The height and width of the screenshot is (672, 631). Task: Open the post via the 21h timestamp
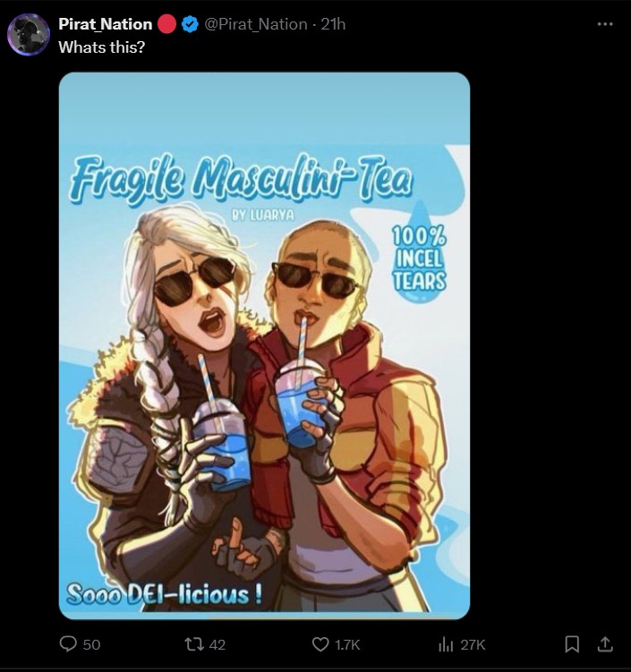333,24
